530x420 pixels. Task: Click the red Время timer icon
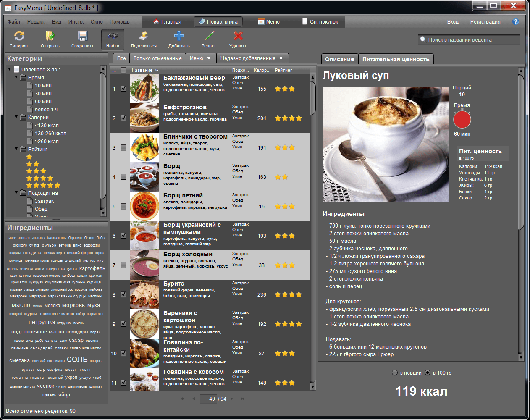(x=462, y=120)
